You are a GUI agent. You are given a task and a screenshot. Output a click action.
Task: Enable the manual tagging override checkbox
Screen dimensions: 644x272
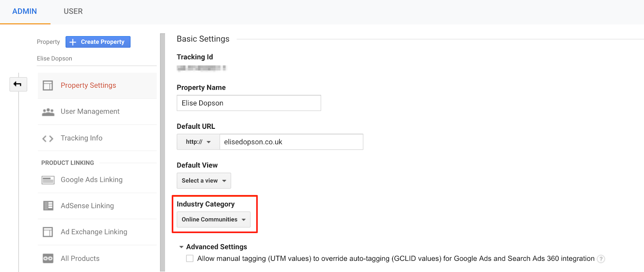[190, 258]
